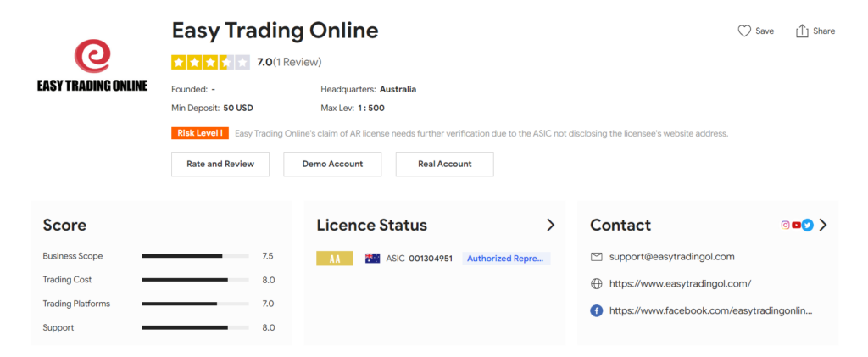The width and height of the screenshot is (868, 357).
Task: Click the 7.0 rating value
Action: click(264, 62)
